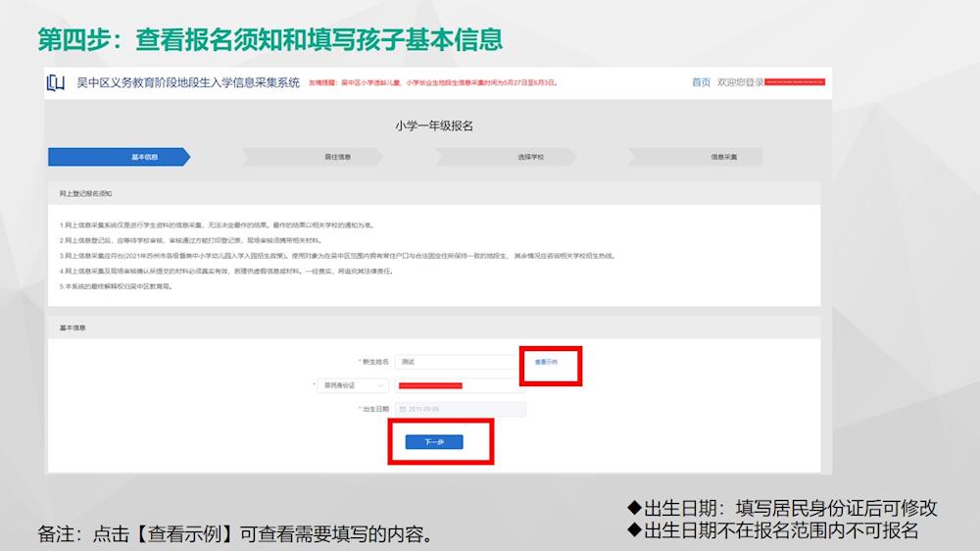Open the 居民身份证 ID type dropdown
Screen dimensions: 980x551
pyautogui.click(x=353, y=386)
